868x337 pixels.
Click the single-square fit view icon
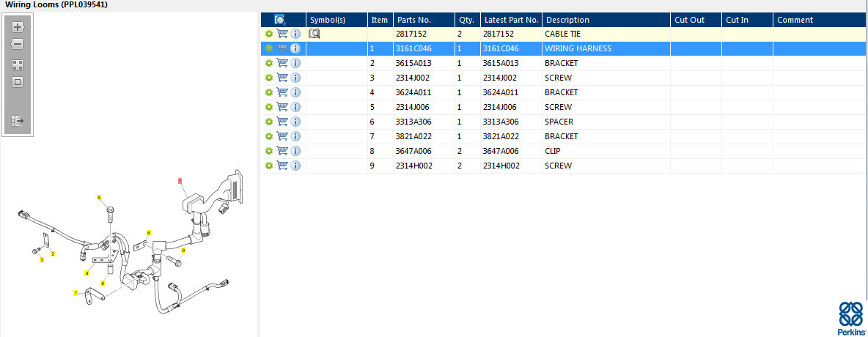point(18,82)
